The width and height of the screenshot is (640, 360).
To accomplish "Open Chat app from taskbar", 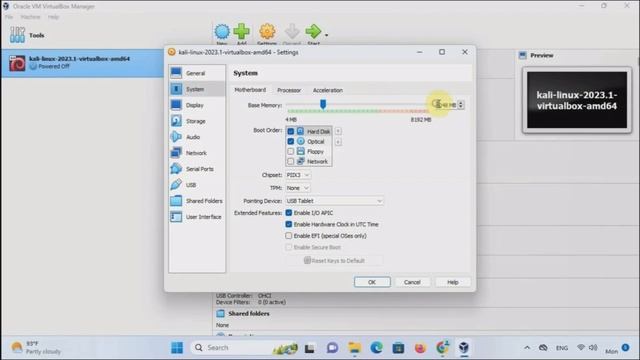I will click(x=332, y=348).
